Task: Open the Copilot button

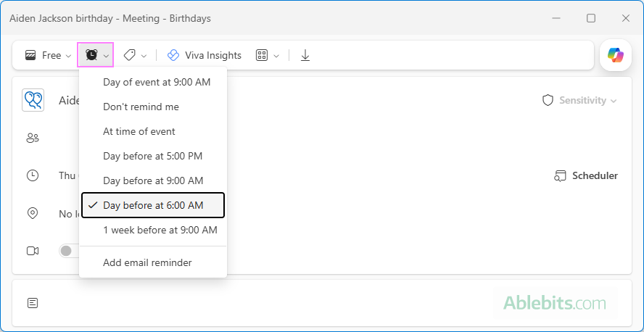Action: pos(615,55)
